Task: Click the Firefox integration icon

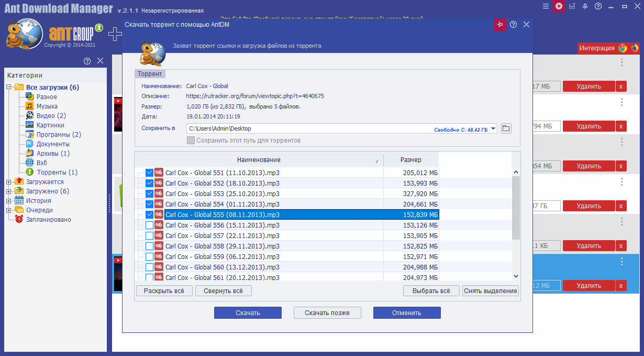Action: point(635,48)
